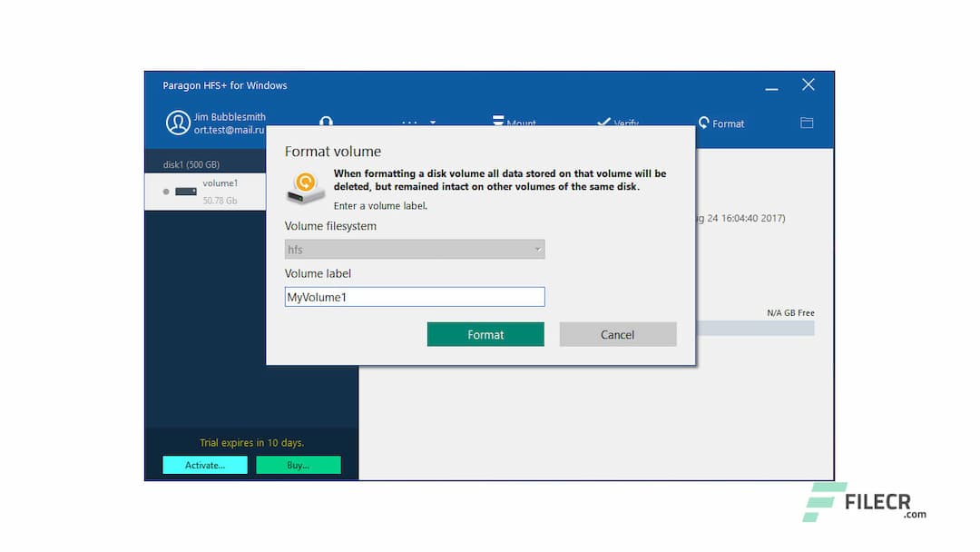
Task: Click inside the MyVolume1 label input field
Action: click(x=414, y=296)
